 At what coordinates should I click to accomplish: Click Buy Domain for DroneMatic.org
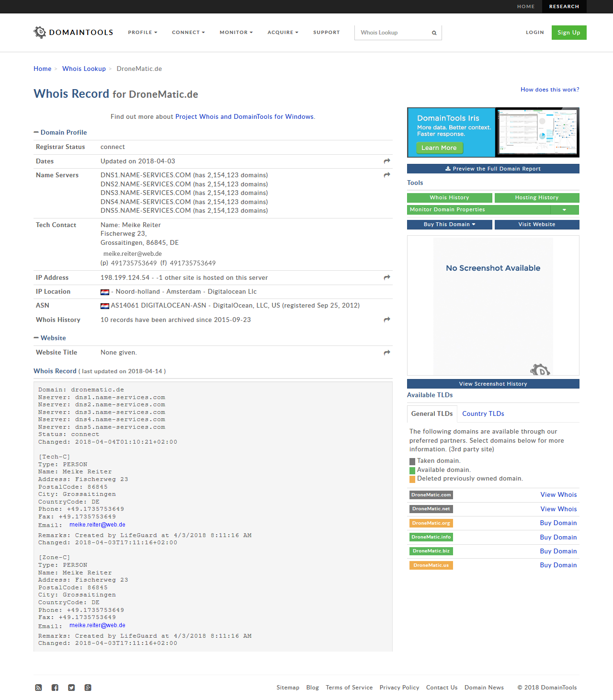coord(558,523)
